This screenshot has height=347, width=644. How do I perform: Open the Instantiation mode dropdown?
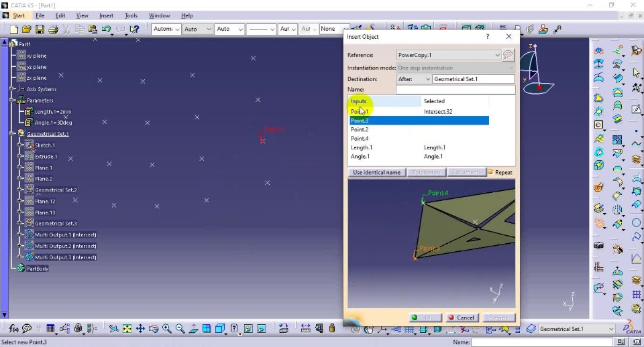coord(511,68)
